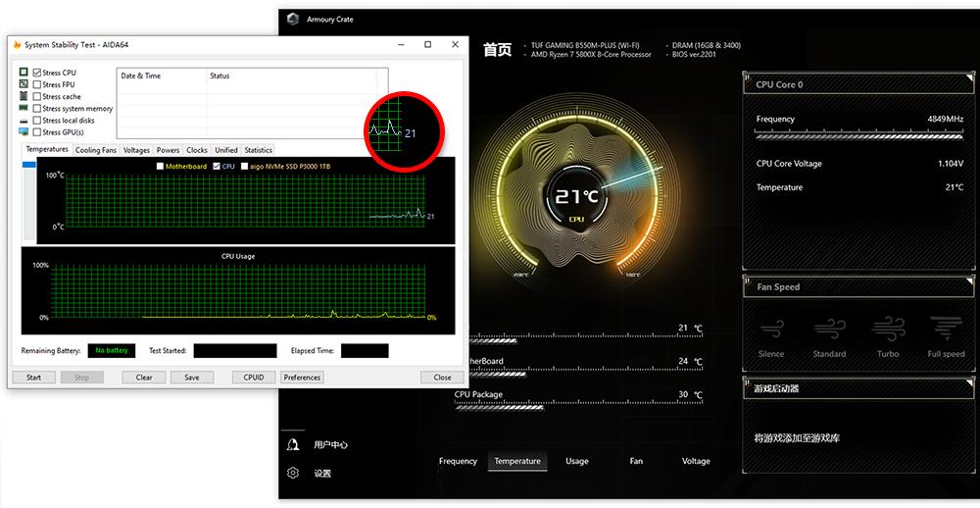Click the Stress cache icon
The image size is (980, 508).
pyautogui.click(x=24, y=96)
